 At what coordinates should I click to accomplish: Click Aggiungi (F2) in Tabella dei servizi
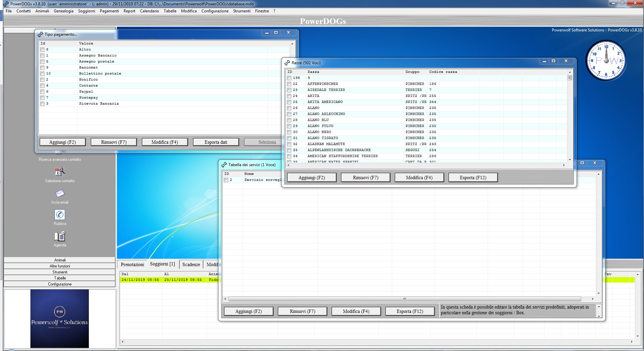click(249, 311)
